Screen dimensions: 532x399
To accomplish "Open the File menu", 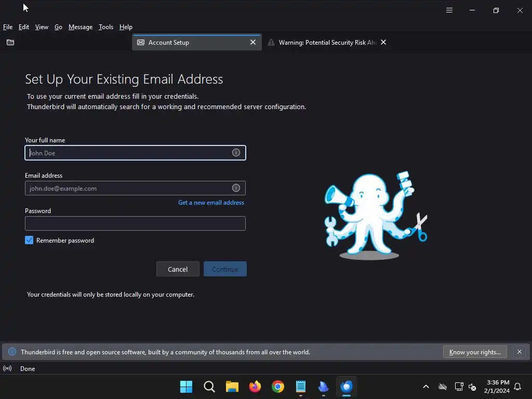I will coord(8,27).
